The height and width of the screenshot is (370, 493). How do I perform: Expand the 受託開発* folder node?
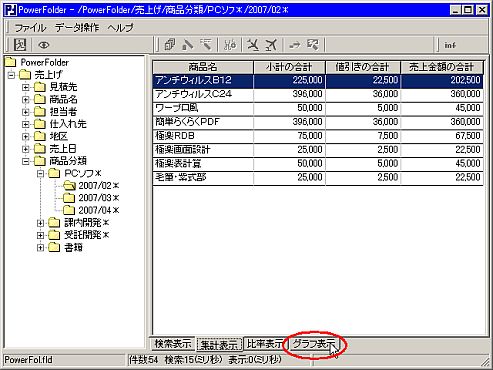pyautogui.click(x=40, y=235)
